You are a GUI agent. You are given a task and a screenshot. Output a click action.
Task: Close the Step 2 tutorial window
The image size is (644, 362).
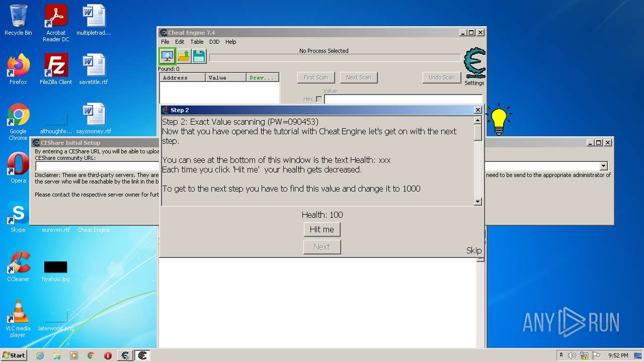(478, 110)
